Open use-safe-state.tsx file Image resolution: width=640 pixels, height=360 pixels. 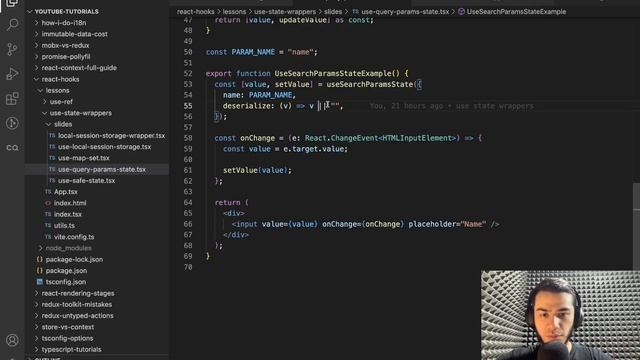click(x=86, y=180)
